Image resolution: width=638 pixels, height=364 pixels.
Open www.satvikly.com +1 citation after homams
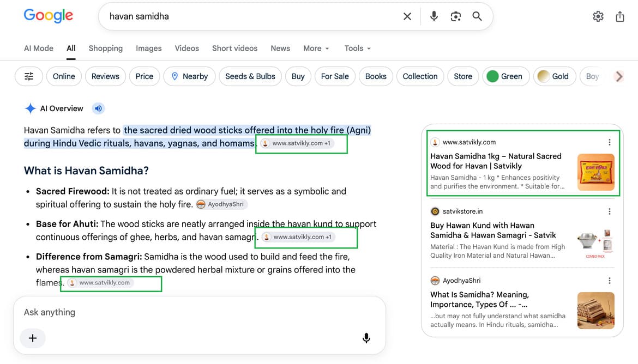(297, 143)
